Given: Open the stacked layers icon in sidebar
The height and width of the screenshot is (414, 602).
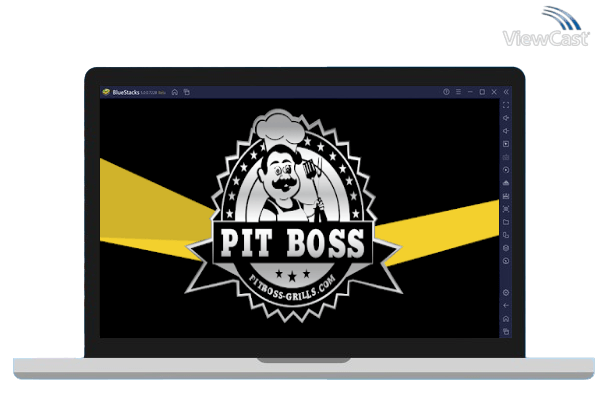Looking at the screenshot, I should [506, 248].
